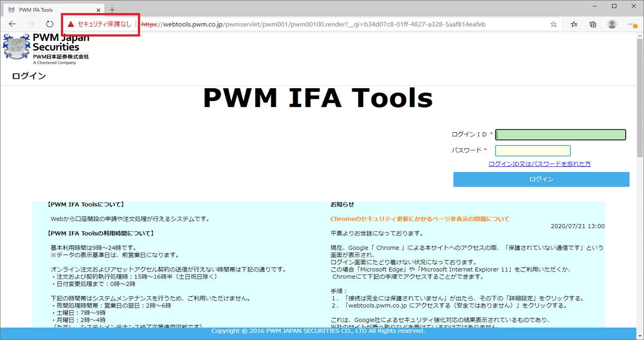Select the PWM IFA Tools browser tab
The width and height of the screenshot is (644, 340).
pyautogui.click(x=54, y=10)
